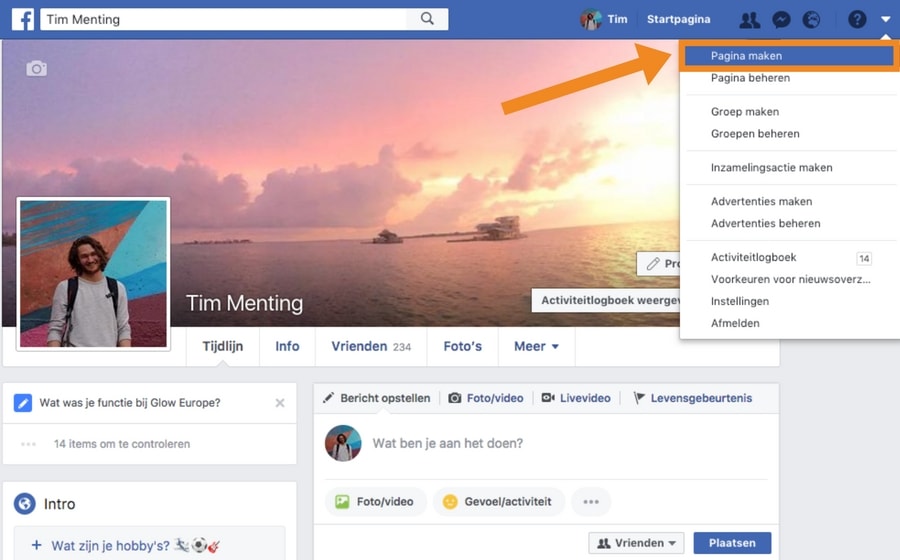
Task: Open Messenger messages icon
Action: [x=781, y=20]
